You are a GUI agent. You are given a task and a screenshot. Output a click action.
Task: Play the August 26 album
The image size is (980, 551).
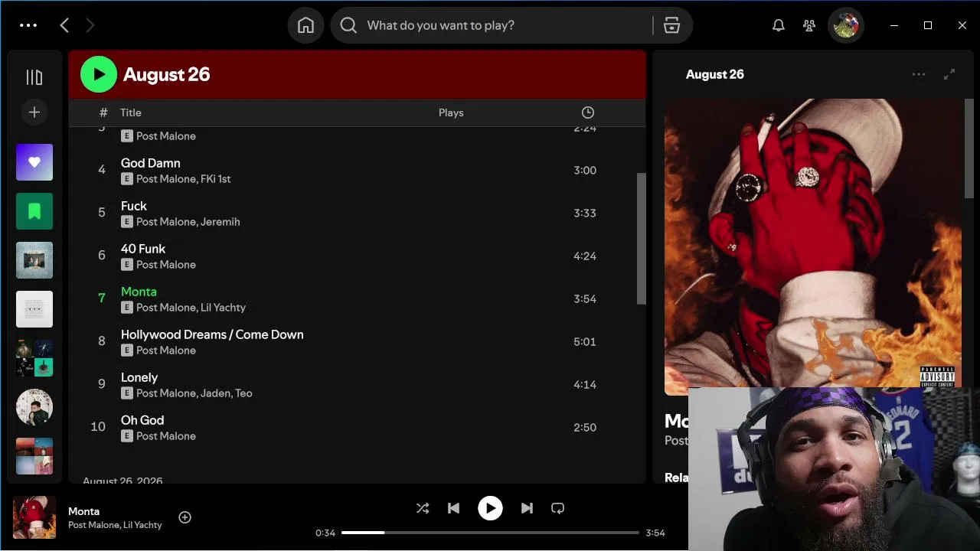99,74
